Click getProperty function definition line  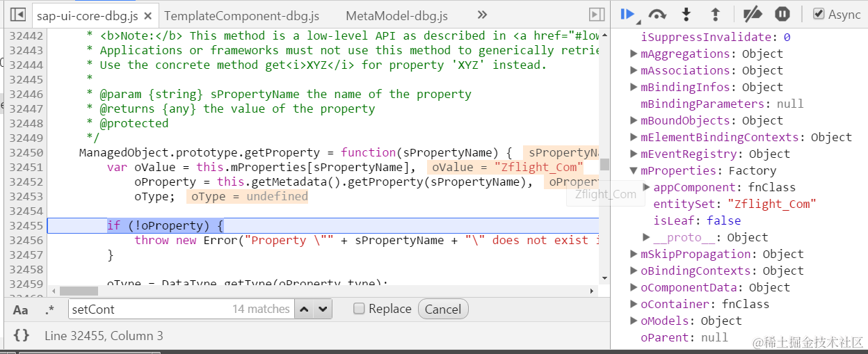[x=296, y=152]
